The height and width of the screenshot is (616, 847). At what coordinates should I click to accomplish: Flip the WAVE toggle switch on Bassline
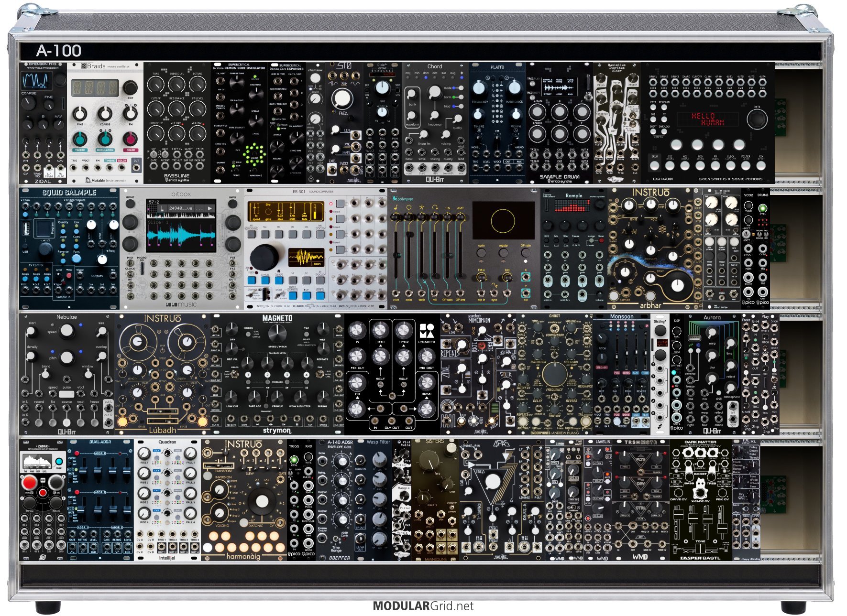(165, 154)
